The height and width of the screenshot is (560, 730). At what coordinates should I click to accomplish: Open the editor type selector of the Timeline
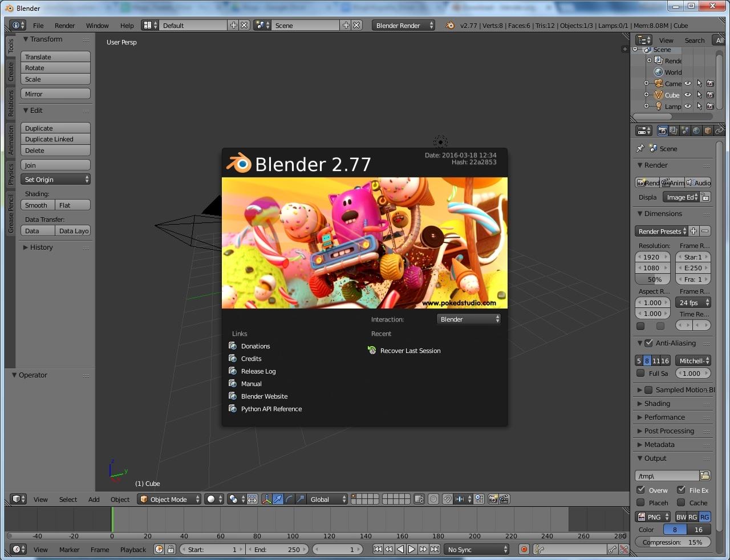pyautogui.click(x=17, y=549)
